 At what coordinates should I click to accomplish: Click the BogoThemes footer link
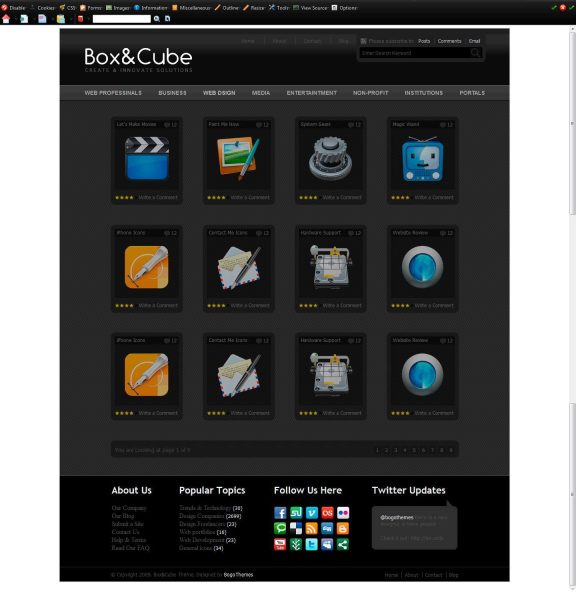238,575
